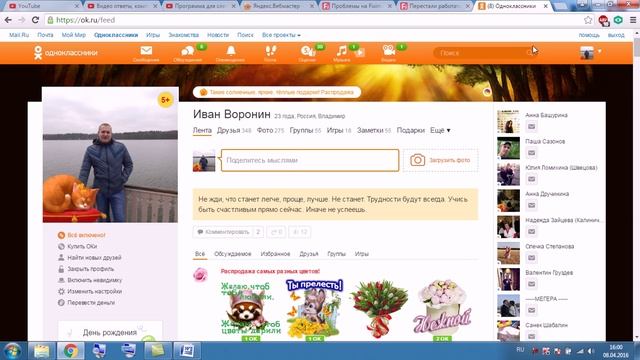Viewport: 640px width, 360px height.
Task: Open Video camera icon
Action: pyautogui.click(x=389, y=51)
